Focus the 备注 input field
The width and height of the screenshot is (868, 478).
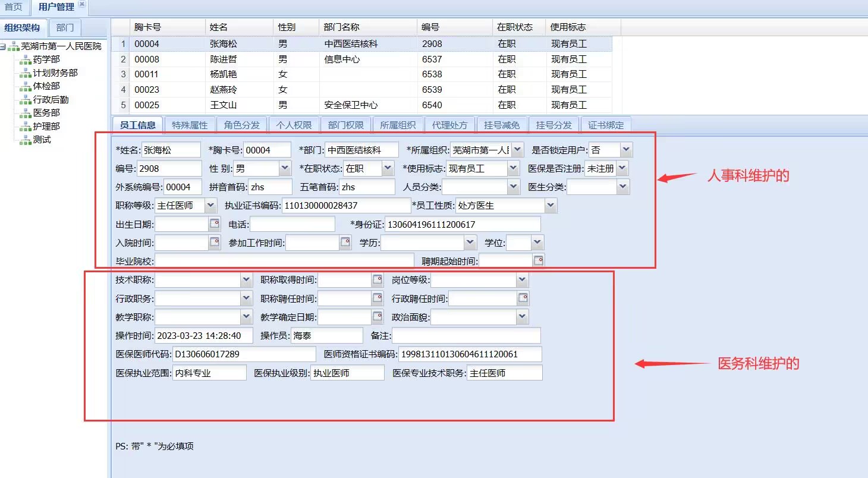[466, 335]
